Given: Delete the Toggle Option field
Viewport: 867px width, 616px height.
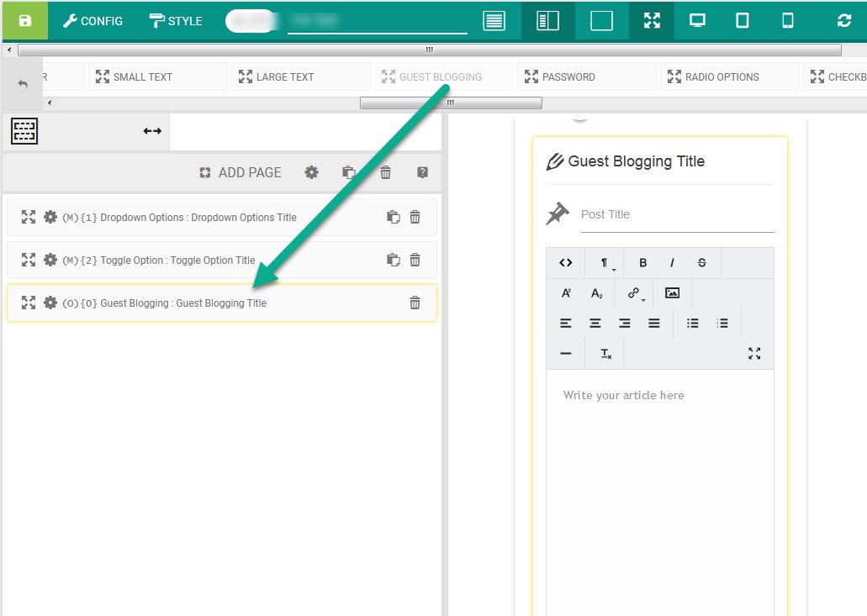Looking at the screenshot, I should pos(415,260).
